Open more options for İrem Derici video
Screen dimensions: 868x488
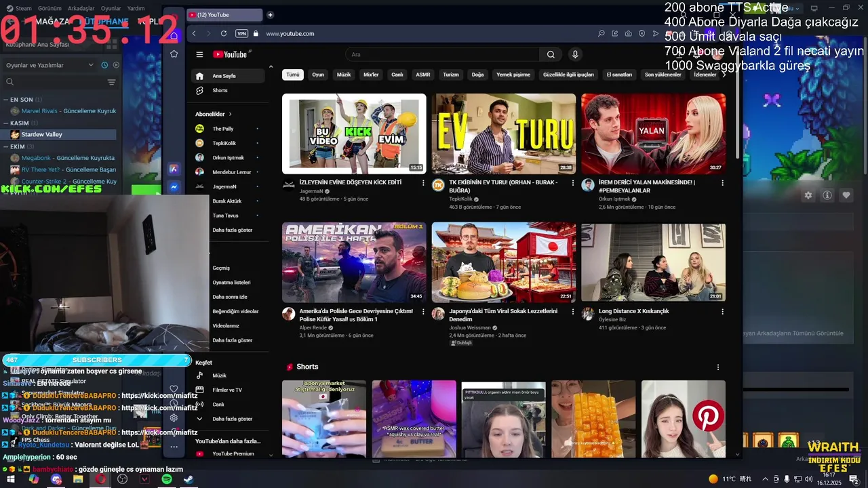coord(722,183)
